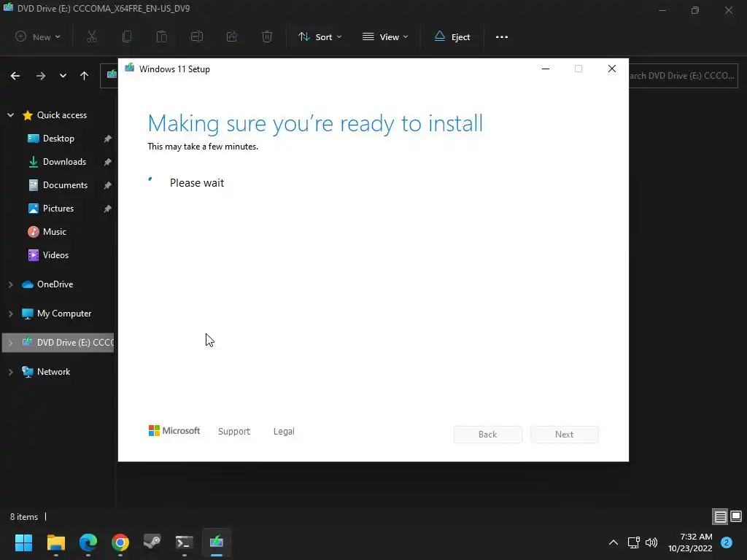The width and height of the screenshot is (747, 560).
Task: Select Desktop in Quick access
Action: pyautogui.click(x=58, y=139)
